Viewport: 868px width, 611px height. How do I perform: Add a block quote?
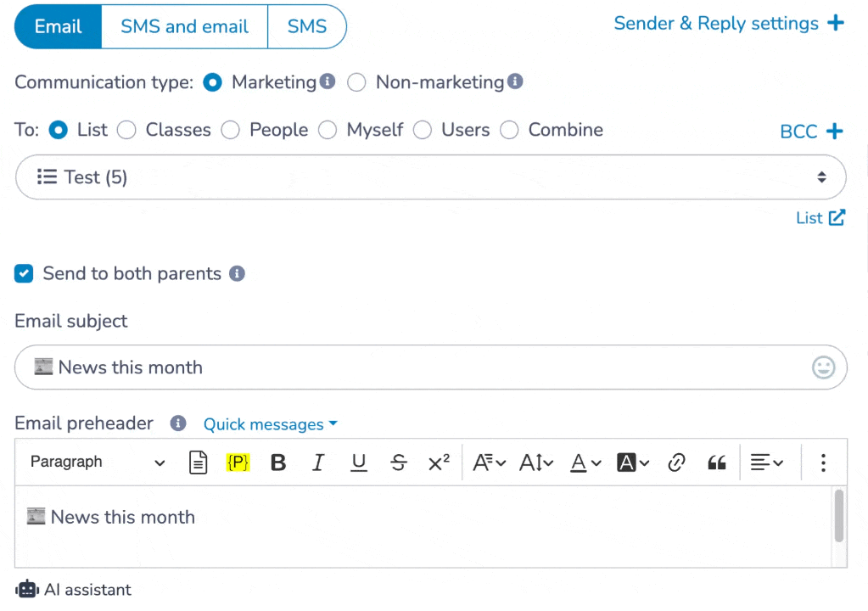tap(717, 462)
